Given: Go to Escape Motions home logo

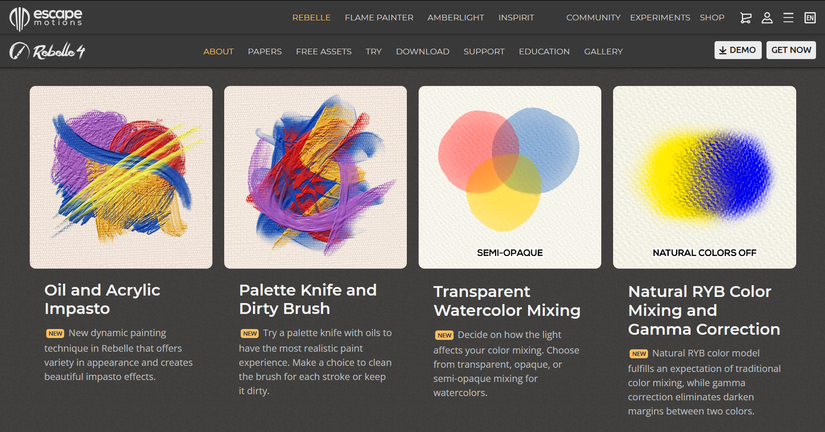Looking at the screenshot, I should tap(46, 18).
